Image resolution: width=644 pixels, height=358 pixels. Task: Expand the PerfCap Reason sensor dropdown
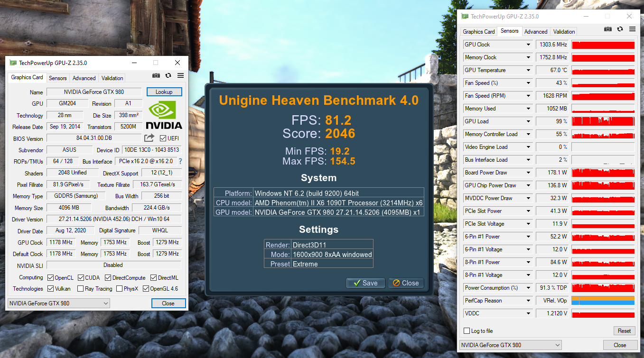click(528, 301)
